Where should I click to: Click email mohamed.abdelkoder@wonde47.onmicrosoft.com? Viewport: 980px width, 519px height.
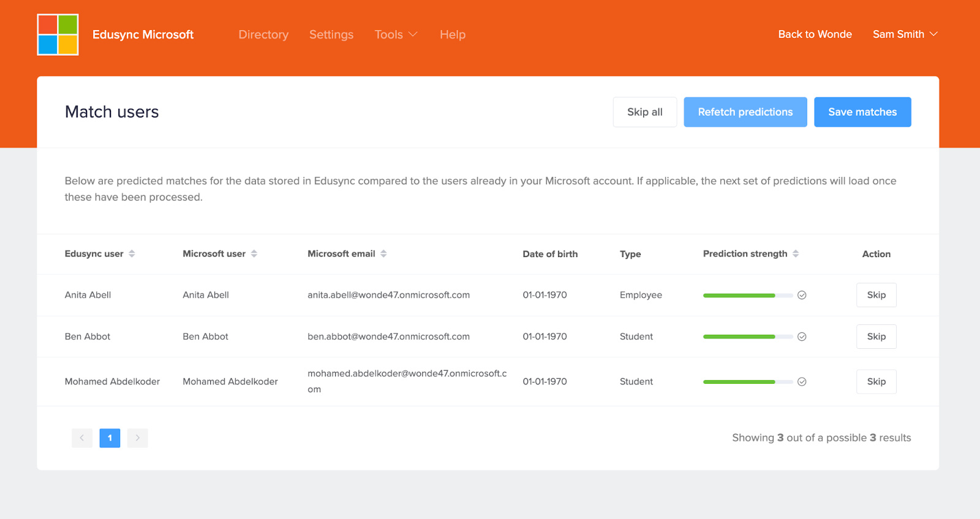(x=407, y=381)
